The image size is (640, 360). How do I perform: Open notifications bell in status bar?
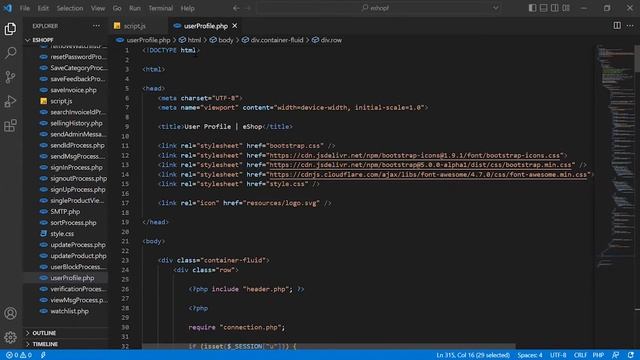pos(631,355)
